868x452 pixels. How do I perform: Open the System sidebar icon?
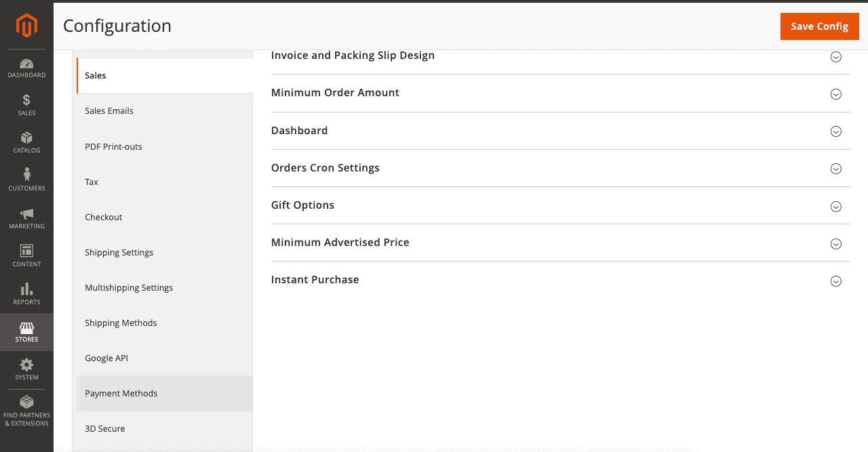pos(26,369)
